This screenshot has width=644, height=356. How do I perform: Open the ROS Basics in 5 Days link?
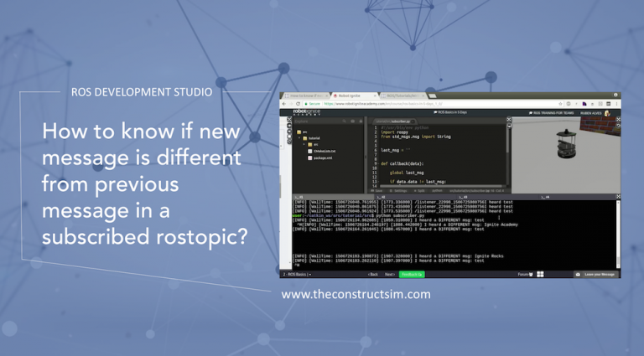[x=450, y=112]
